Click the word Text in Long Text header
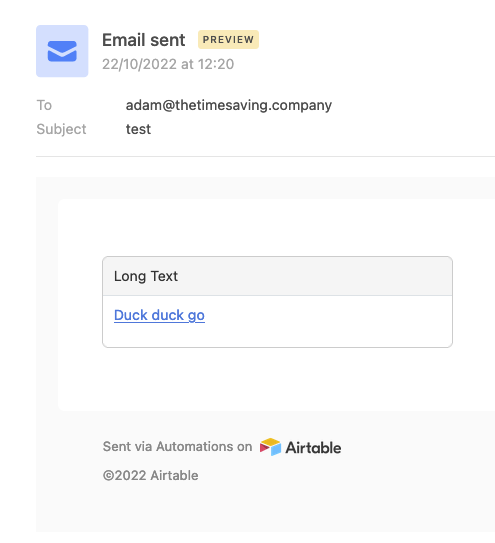 [x=164, y=276]
